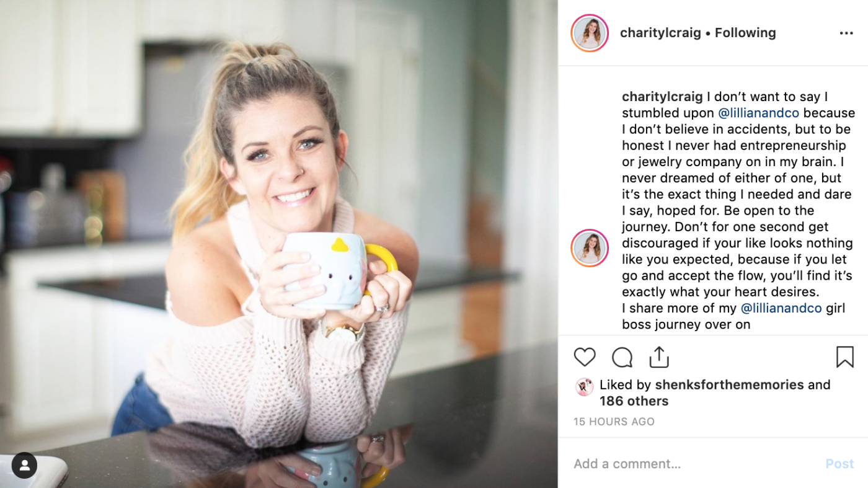Save the post with the bookmark icon
This screenshot has height=488, width=868.
click(x=844, y=357)
